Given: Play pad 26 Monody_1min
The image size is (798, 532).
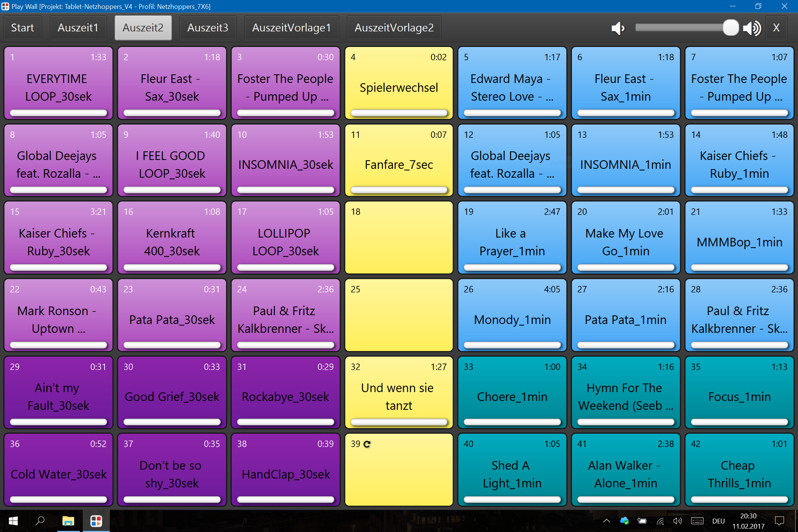Looking at the screenshot, I should (512, 315).
